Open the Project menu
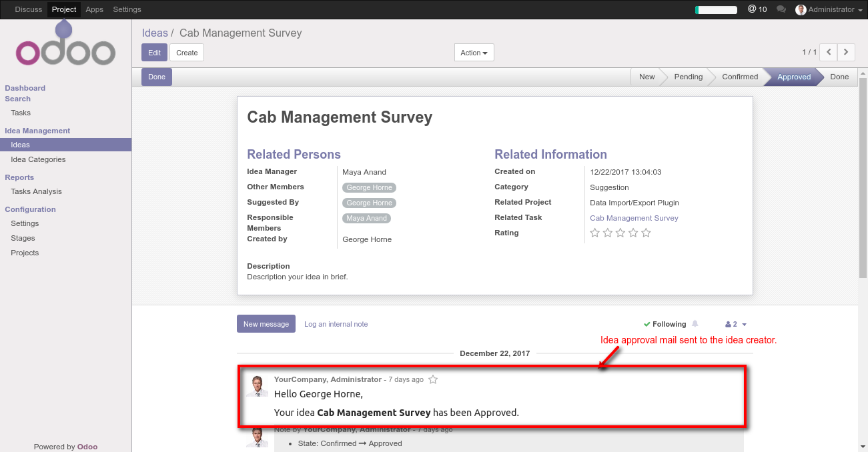Screen dimensions: 868x452 point(64,9)
